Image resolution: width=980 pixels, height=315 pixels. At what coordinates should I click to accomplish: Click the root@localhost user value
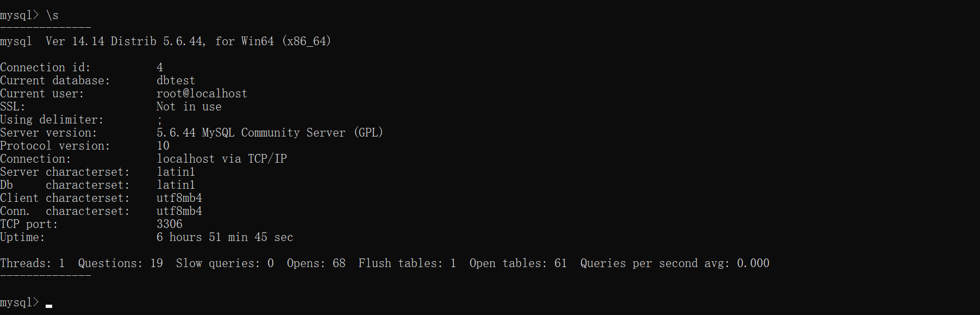tap(202, 94)
